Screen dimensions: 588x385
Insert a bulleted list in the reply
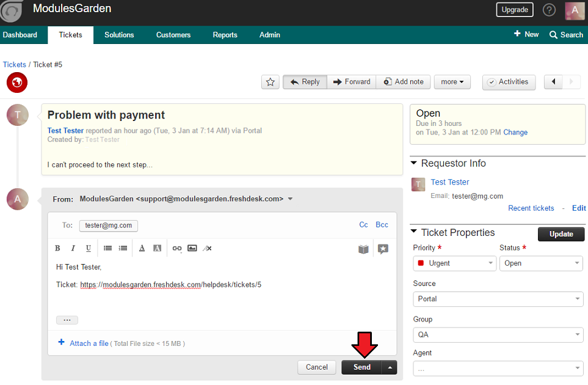click(107, 248)
